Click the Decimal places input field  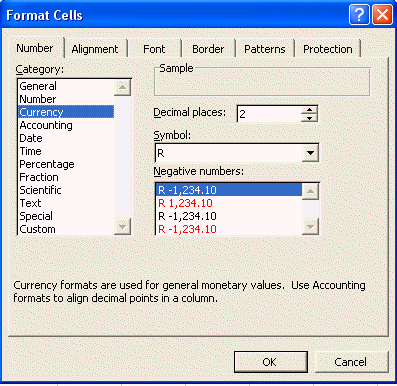click(x=269, y=114)
